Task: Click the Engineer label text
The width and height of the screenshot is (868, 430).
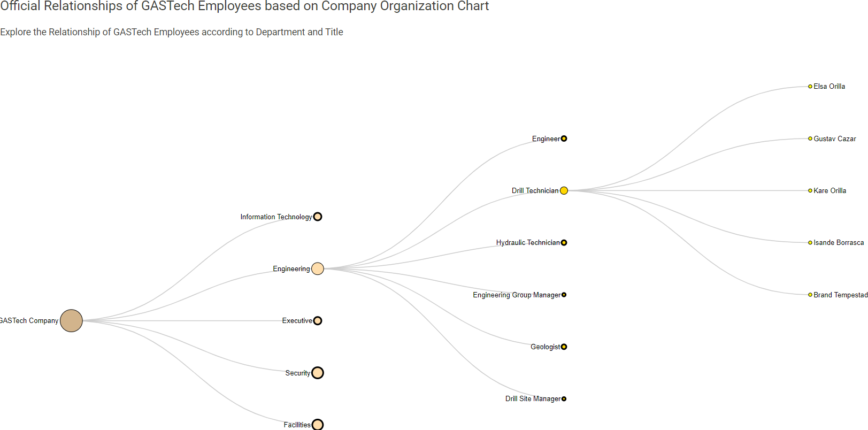Action: 546,139
